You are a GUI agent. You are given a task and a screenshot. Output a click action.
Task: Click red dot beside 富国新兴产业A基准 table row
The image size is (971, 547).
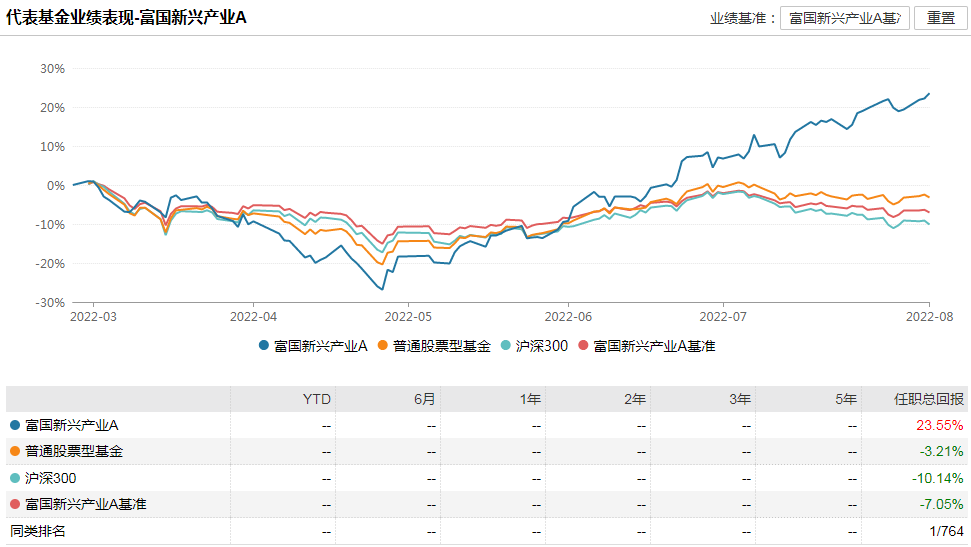[x=15, y=504]
